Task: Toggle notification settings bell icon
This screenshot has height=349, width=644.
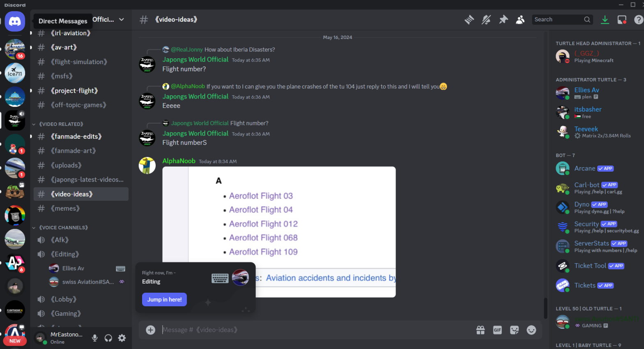Action: (x=486, y=20)
